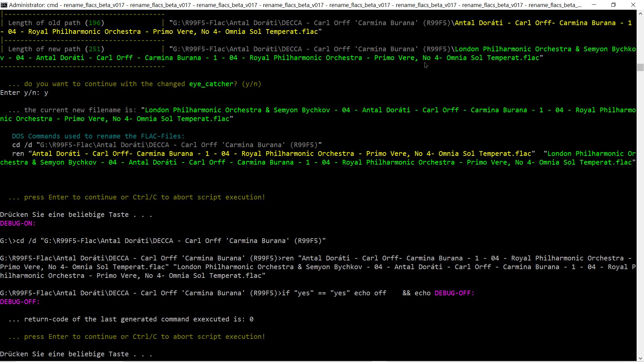Image resolution: width=644 pixels, height=362 pixels.
Task: Click the scrollbar down arrow
Action: [x=640, y=358]
